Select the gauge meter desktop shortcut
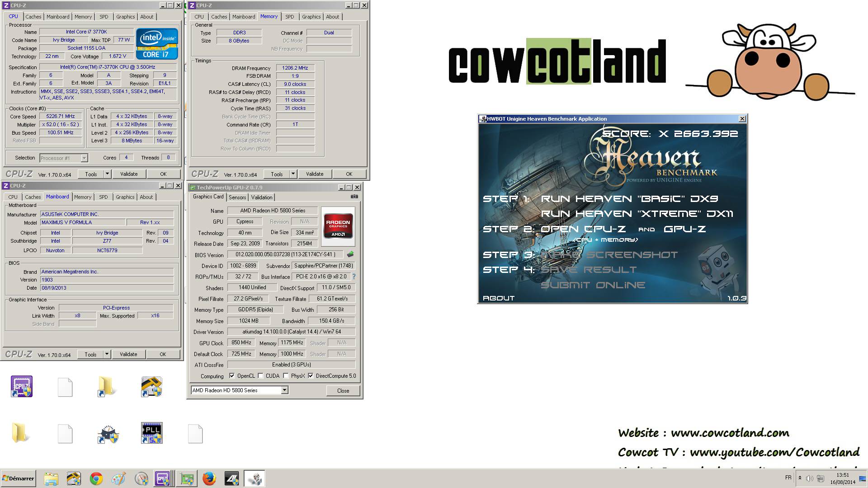This screenshot has width=868, height=488. pos(108,434)
